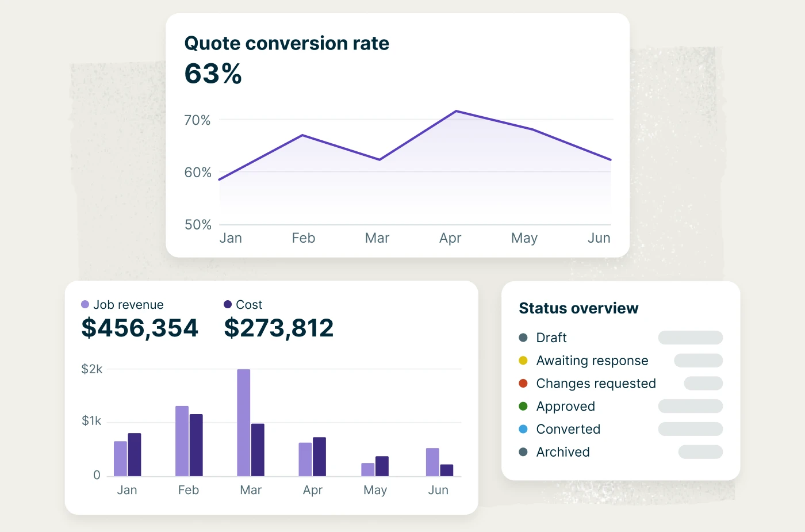Click the green Approved status dot

[x=523, y=407]
